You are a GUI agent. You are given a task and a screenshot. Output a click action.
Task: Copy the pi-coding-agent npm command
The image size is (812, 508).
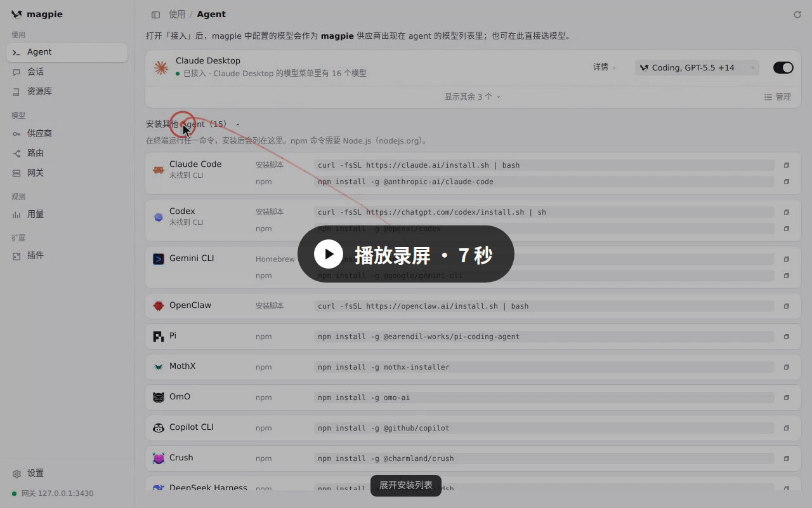(786, 337)
